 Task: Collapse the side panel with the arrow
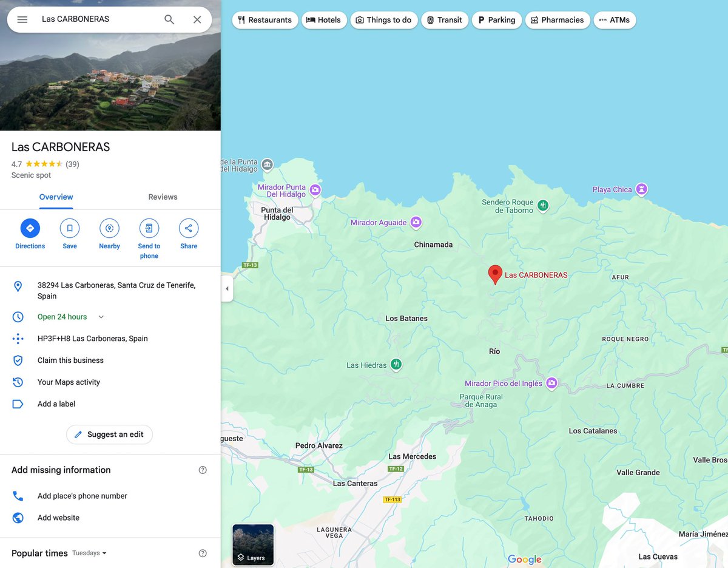pyautogui.click(x=227, y=289)
